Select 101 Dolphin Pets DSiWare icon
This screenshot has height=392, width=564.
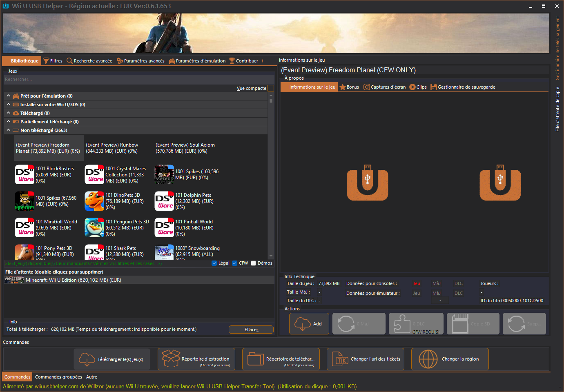pos(164,201)
